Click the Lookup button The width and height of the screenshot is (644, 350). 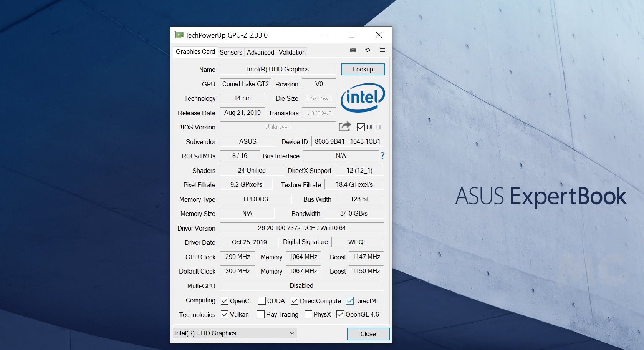pos(363,69)
